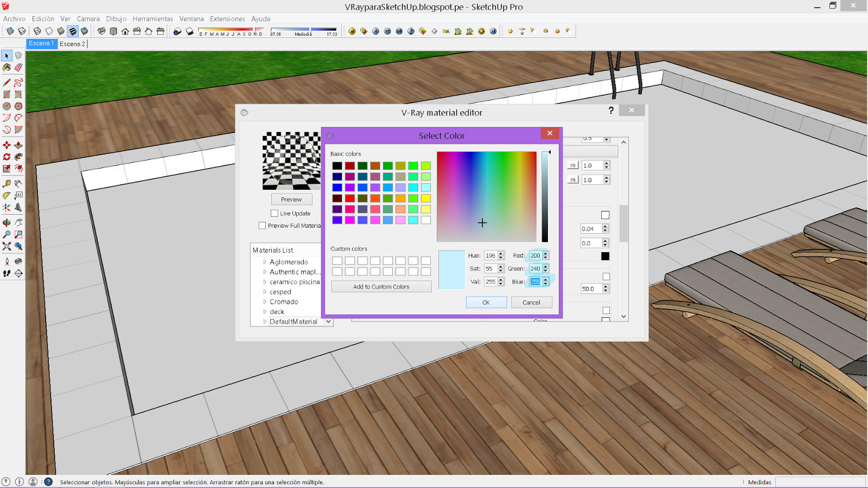Switch to Monochrome face style
This screenshot has width=868, height=488.
coord(84,31)
